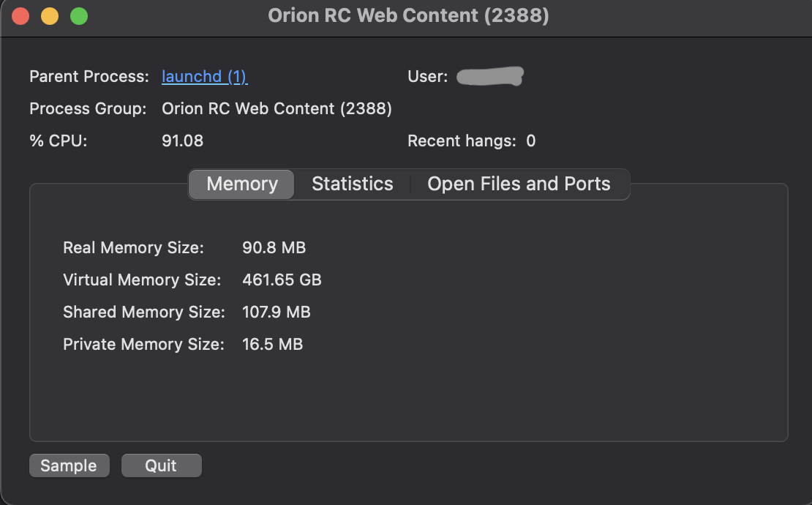
Task: Select the Process Group name text
Action: pyautogui.click(x=277, y=109)
